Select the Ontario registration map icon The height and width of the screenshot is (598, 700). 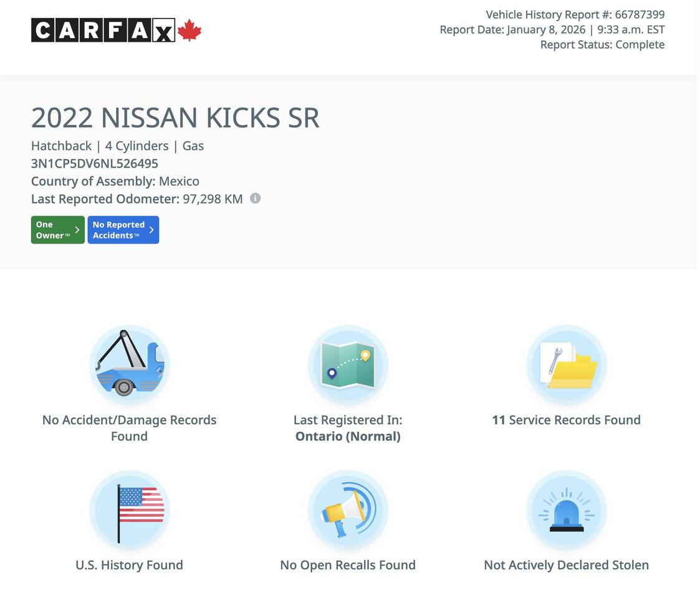(x=347, y=364)
